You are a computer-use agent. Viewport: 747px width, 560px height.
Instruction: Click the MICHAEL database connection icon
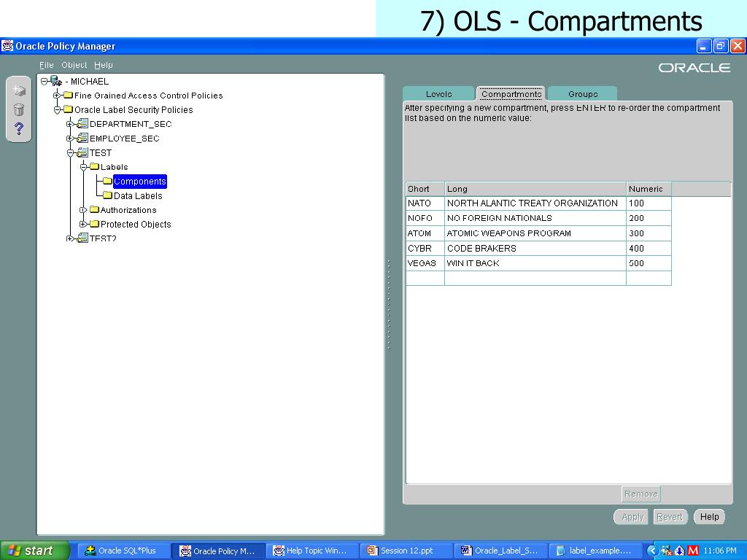(x=56, y=81)
